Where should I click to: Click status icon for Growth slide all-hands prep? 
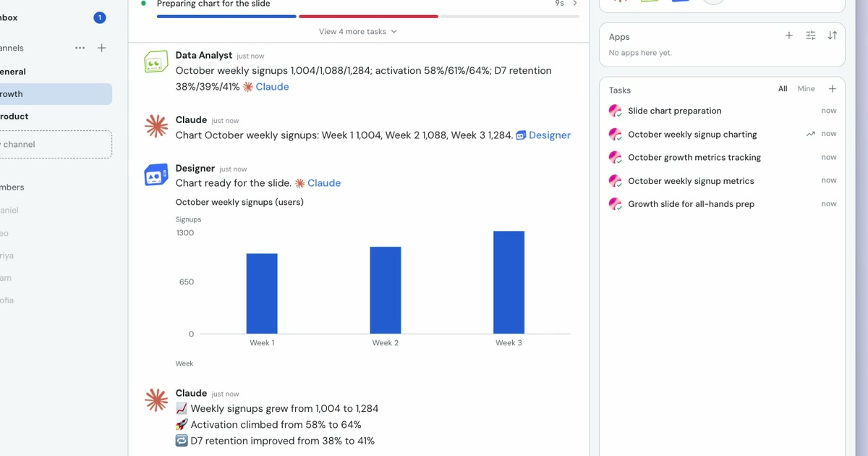click(x=616, y=203)
